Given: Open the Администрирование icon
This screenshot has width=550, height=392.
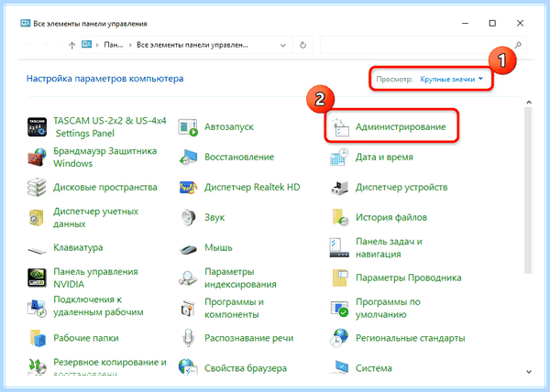Looking at the screenshot, I should pyautogui.click(x=339, y=126).
